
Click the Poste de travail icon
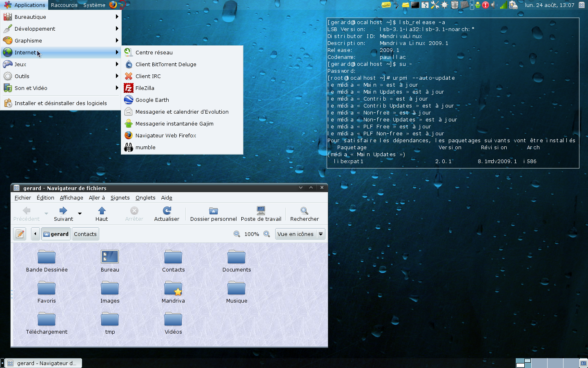261,211
